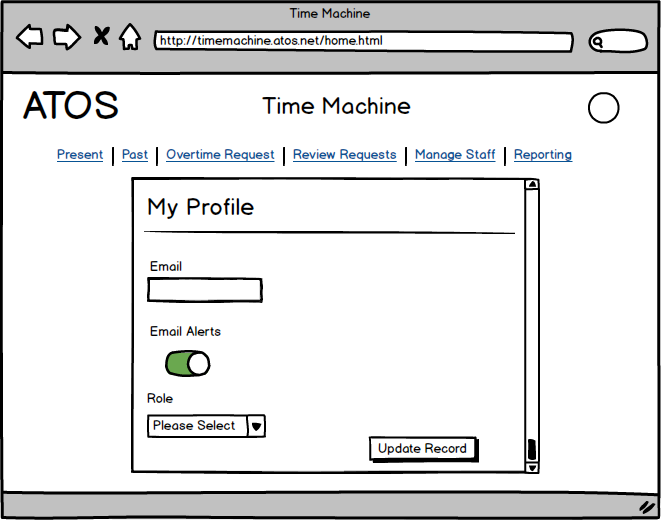The image size is (661, 520).
Task: Open the Overtime Request link
Action: click(220, 155)
